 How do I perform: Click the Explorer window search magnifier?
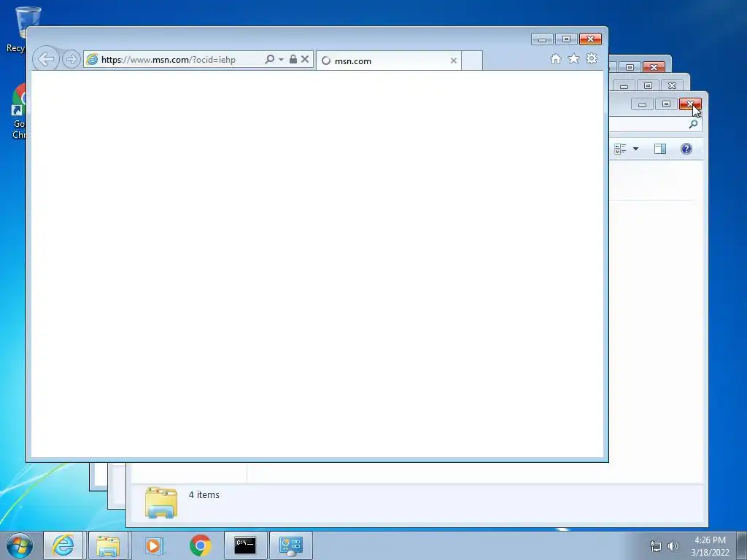pos(693,124)
